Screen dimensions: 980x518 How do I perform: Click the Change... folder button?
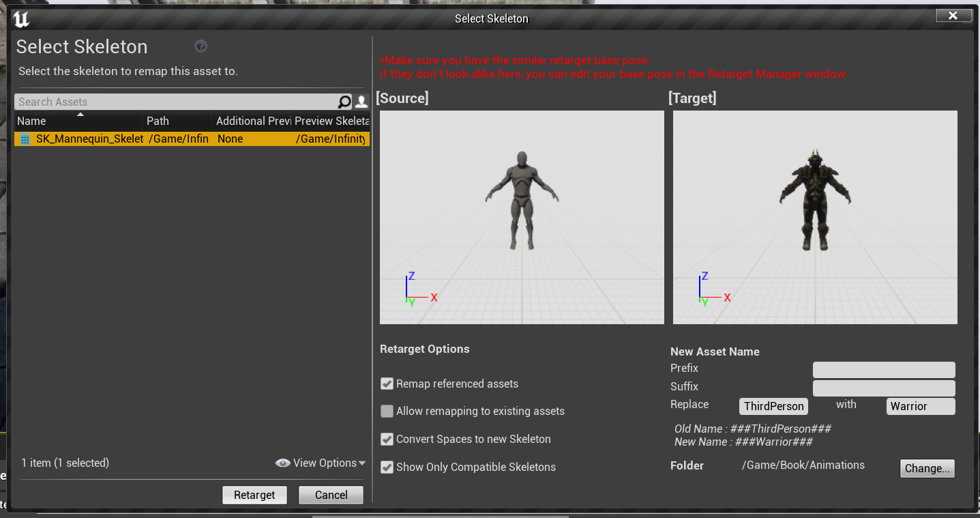pyautogui.click(x=927, y=468)
